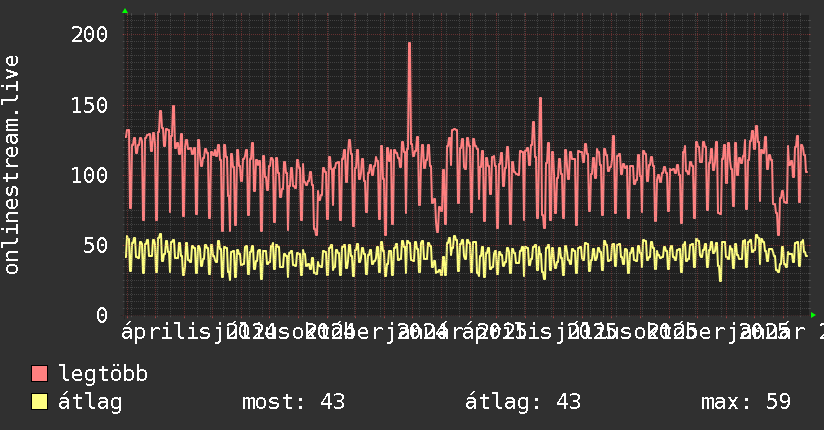824x430 pixels.
Task: Click the y-axis label 50
Action: (95, 245)
